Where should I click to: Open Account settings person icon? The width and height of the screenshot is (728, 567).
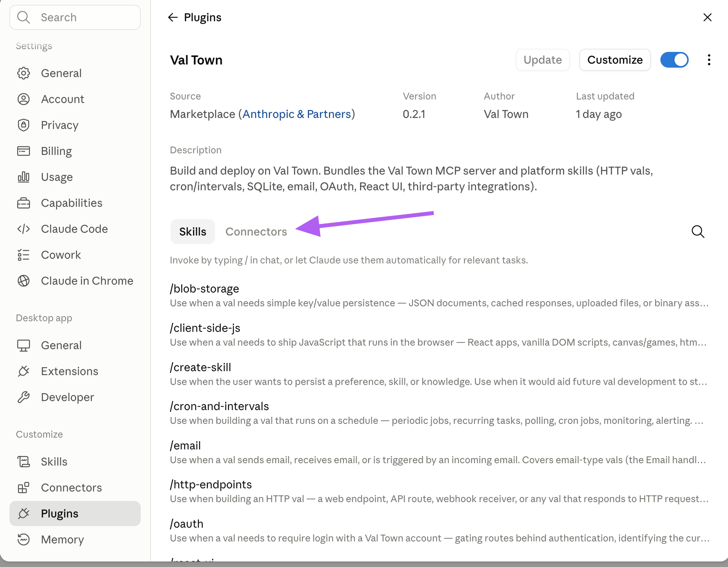[24, 99]
